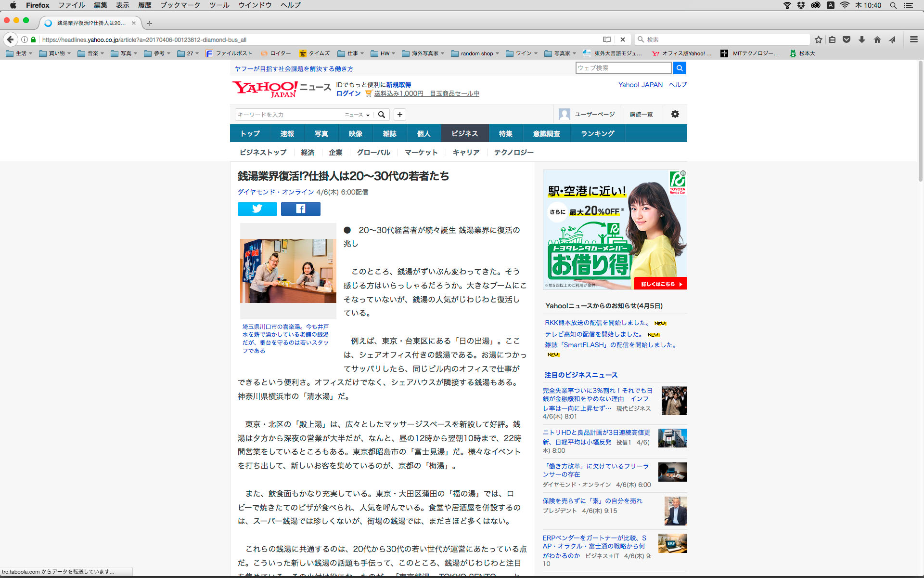The height and width of the screenshot is (578, 924).
Task: Open the ブックマーク menu in the menu bar
Action: pos(180,5)
